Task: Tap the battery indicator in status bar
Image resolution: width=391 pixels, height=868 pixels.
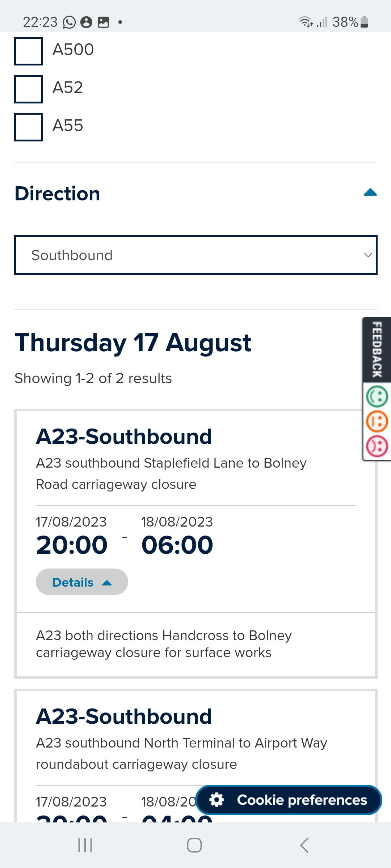Action: 365,22
